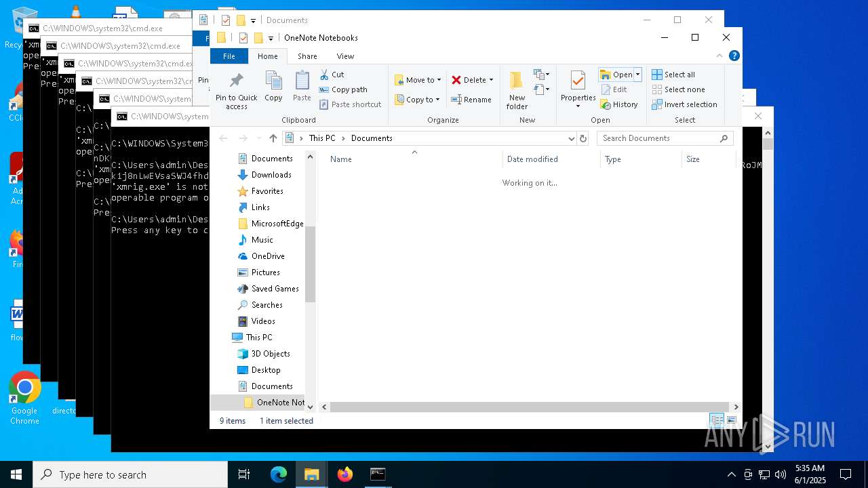868x488 pixels.
Task: Open Explorer help question mark
Action: pyautogui.click(x=734, y=56)
